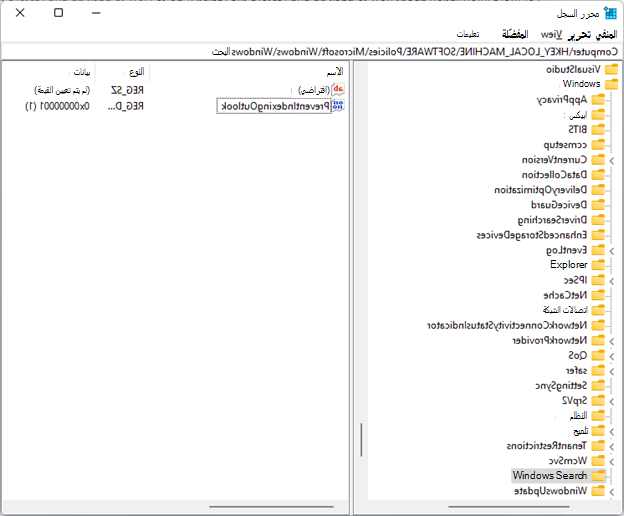Select the IPSec key label
Viewport: 624px width, 516px height.
[575, 280]
